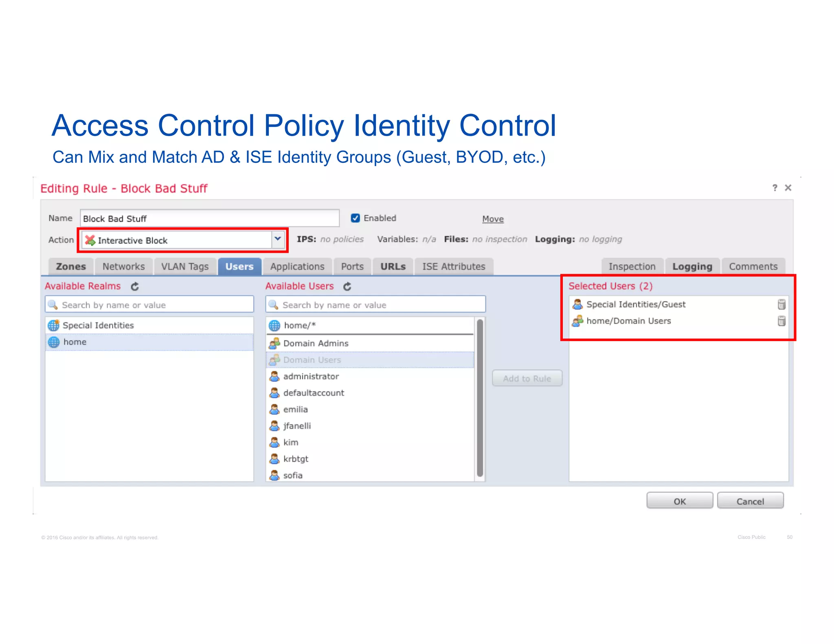The width and height of the screenshot is (834, 644).
Task: Open help with the question mark icon
Action: coord(775,188)
